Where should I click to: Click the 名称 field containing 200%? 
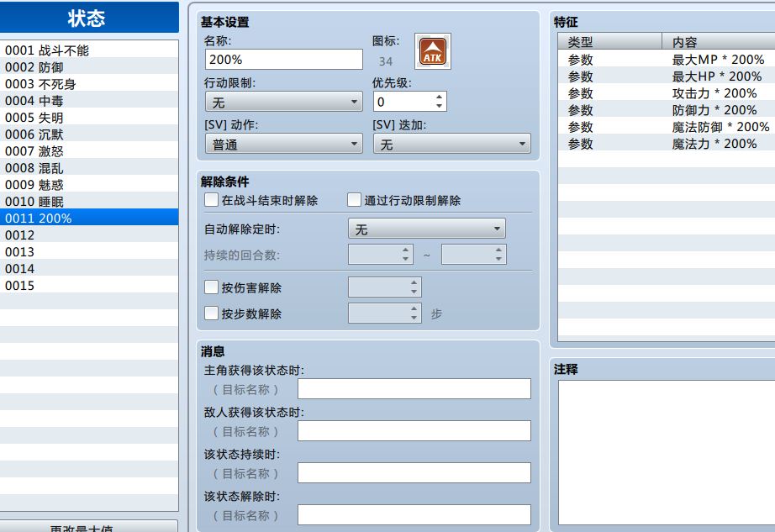[284, 60]
